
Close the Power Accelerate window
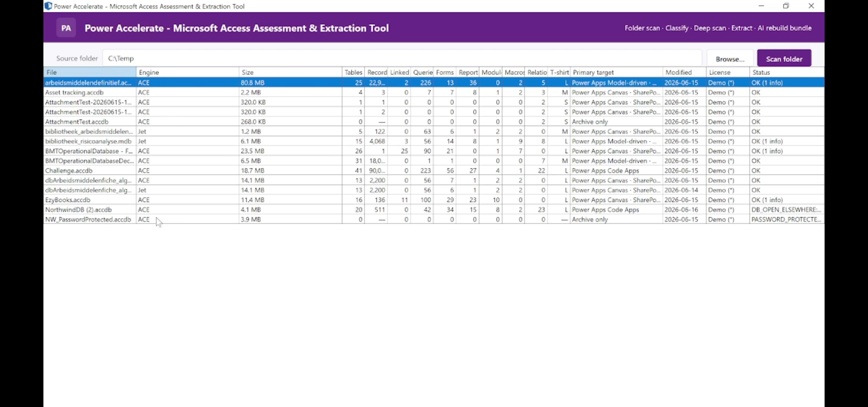pyautogui.click(x=811, y=6)
